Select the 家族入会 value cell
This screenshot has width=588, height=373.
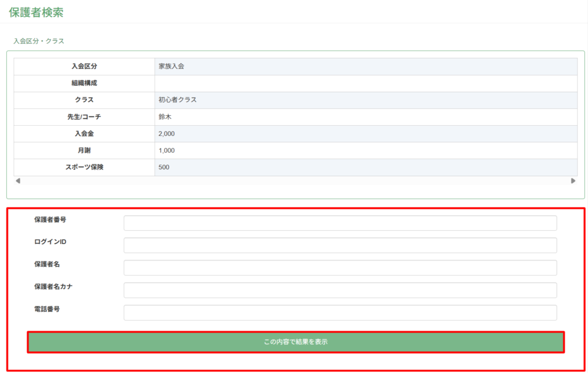click(366, 67)
